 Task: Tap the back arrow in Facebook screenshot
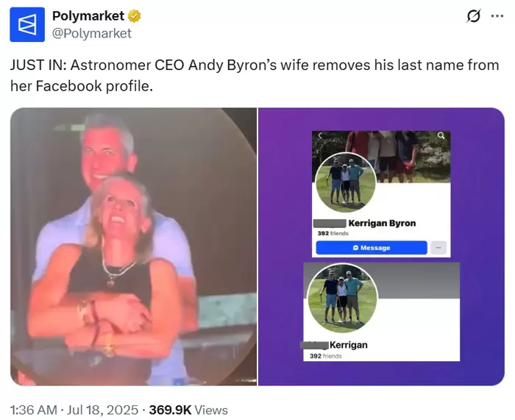(320, 135)
